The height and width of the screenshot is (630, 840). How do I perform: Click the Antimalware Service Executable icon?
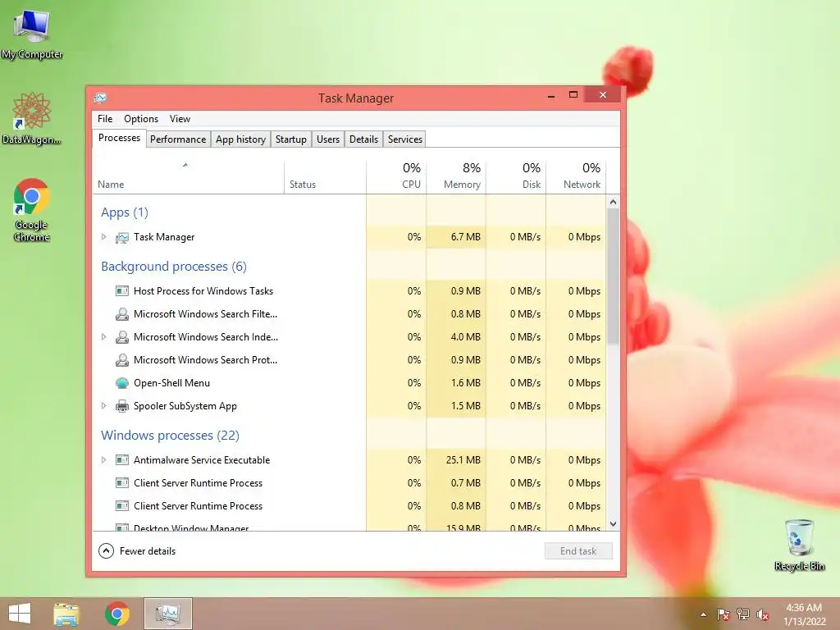[x=122, y=459]
